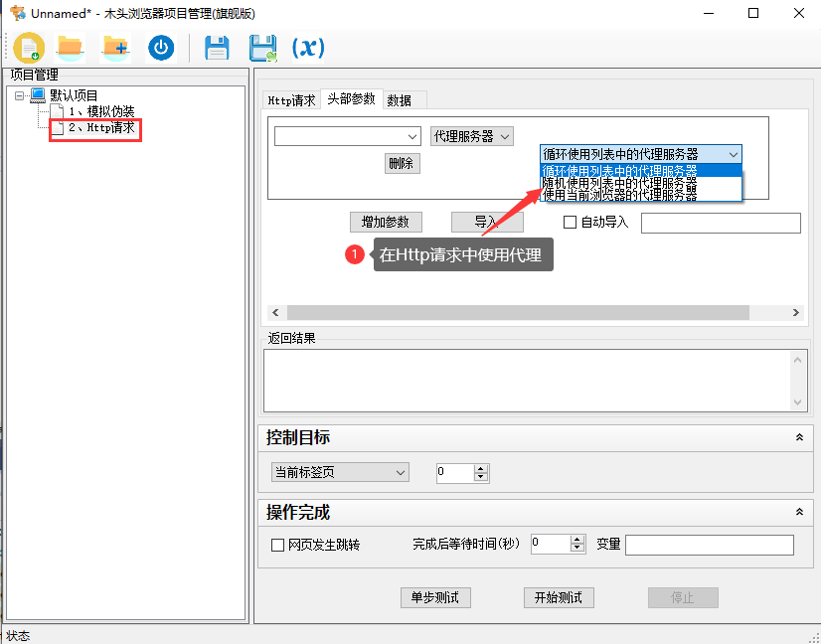Open a project using the folder icon
Image resolution: width=821 pixels, height=644 pixels.
(x=68, y=47)
